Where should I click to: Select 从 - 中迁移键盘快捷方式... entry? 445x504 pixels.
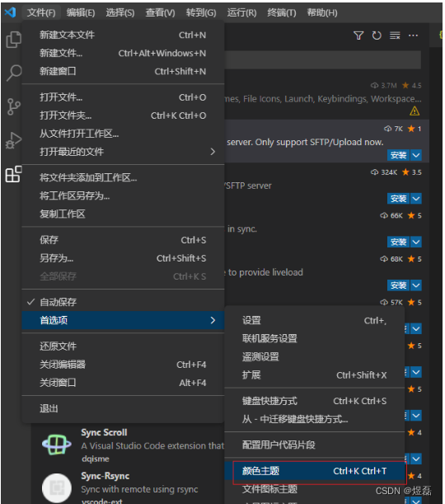click(x=314, y=419)
